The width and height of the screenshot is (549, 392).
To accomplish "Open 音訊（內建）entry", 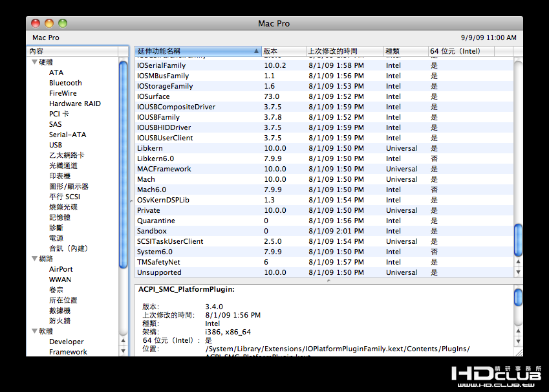I will pos(69,248).
